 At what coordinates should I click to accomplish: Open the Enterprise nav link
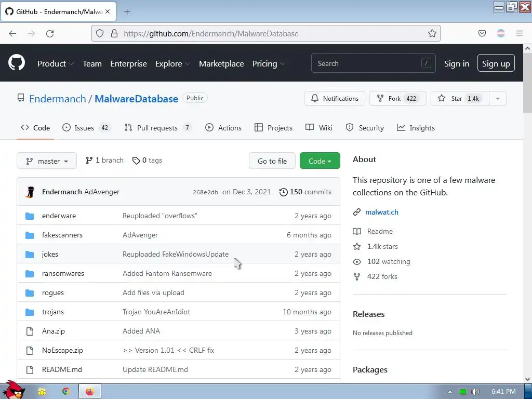point(129,63)
